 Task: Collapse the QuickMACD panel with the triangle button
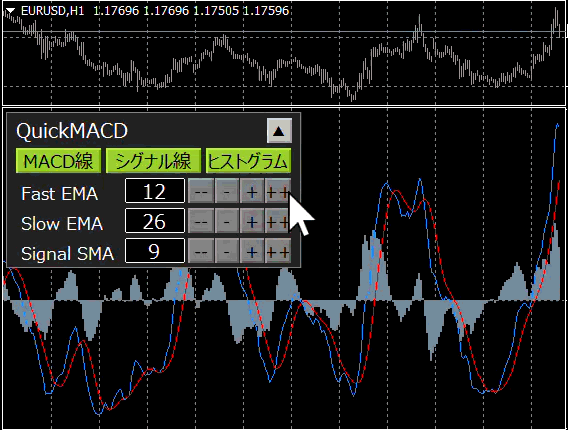click(279, 130)
